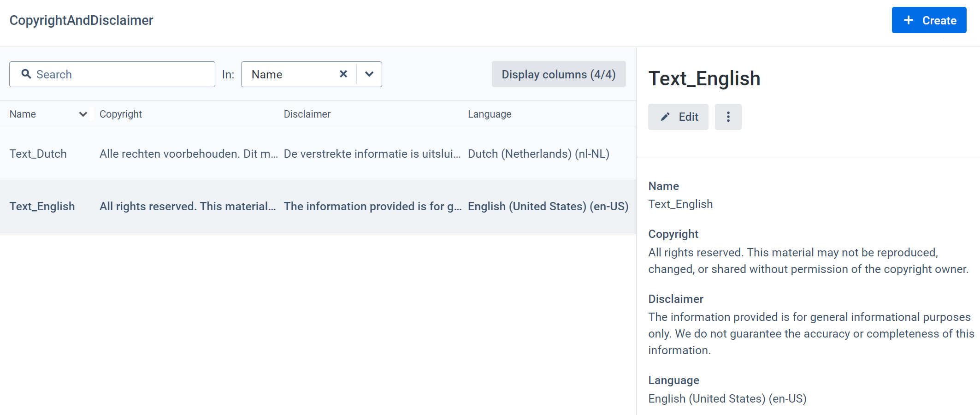Click the Disclaimer column header
This screenshot has width=980, height=415.
click(x=307, y=114)
